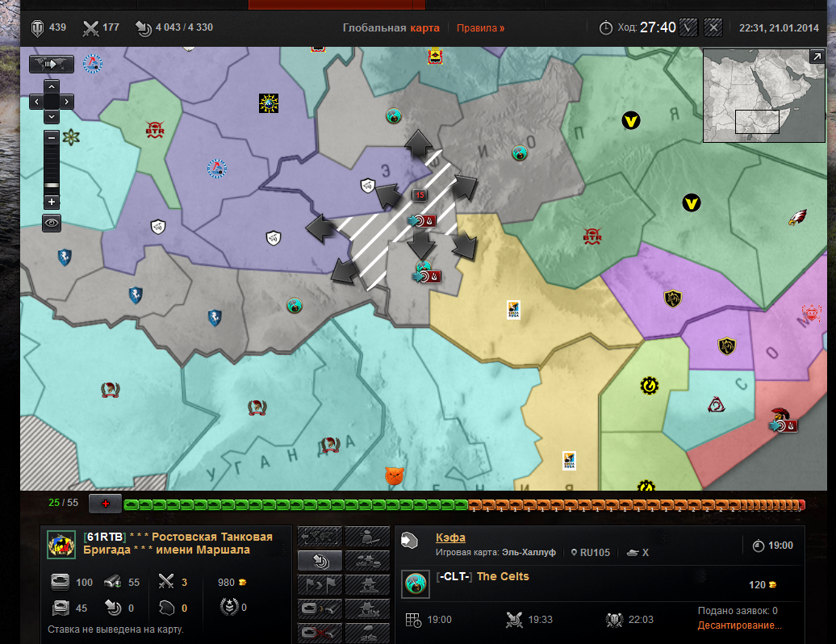Zoom out with the minus button

tap(51, 137)
